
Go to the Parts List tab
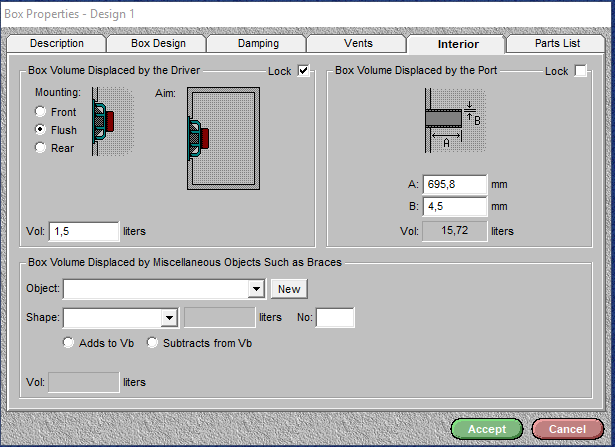pos(556,44)
